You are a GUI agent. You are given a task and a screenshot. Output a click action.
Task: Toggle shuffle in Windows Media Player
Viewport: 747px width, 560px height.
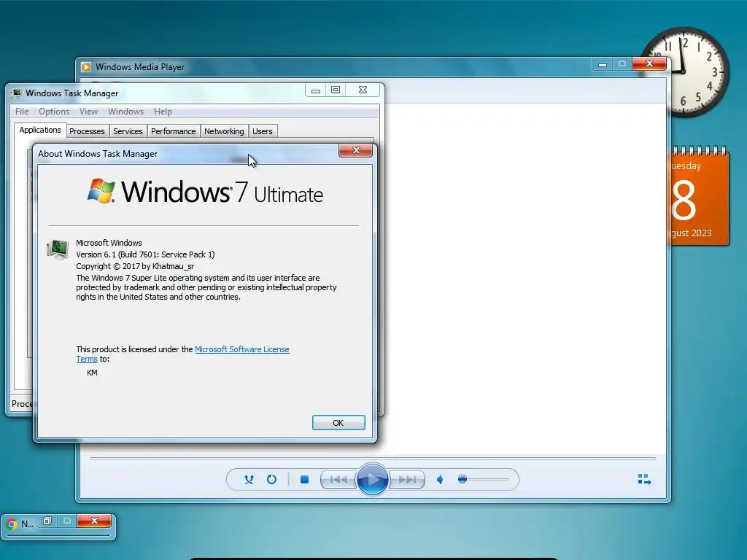[x=249, y=479]
